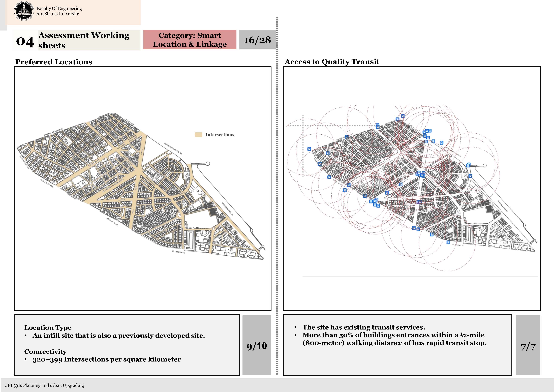Viewport: 554px width, 392px height.
Task: Click the Category: Smart Location & Linkage box
Action: (190, 40)
